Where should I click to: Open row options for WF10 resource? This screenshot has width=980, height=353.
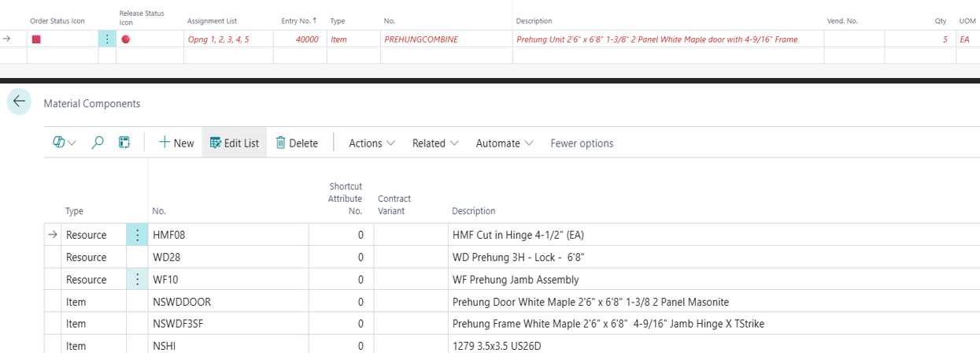coord(137,280)
